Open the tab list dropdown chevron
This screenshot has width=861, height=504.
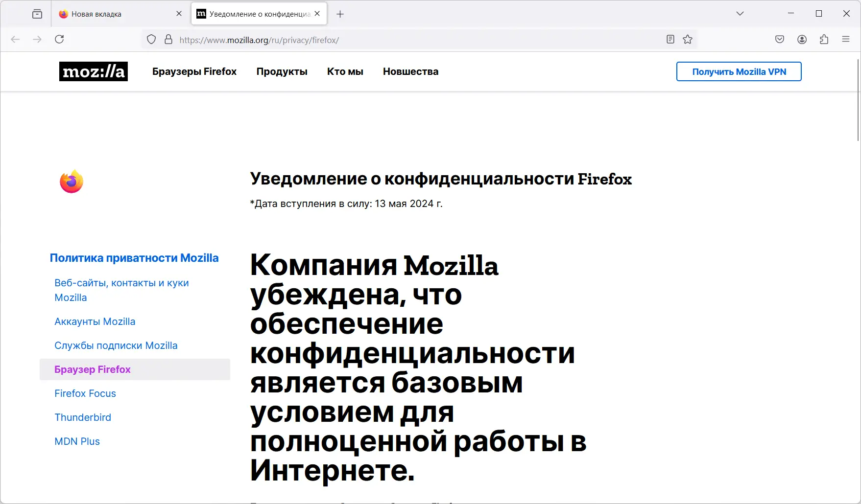(740, 14)
